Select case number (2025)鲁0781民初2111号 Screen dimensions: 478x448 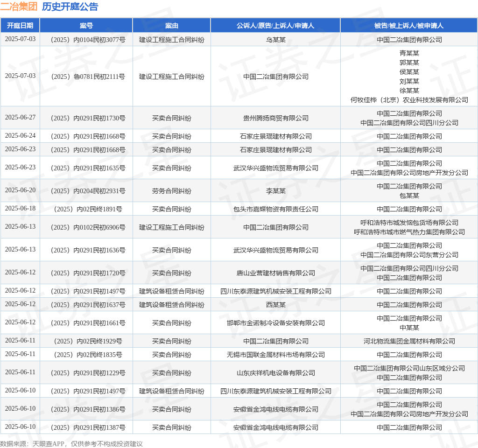(x=86, y=77)
